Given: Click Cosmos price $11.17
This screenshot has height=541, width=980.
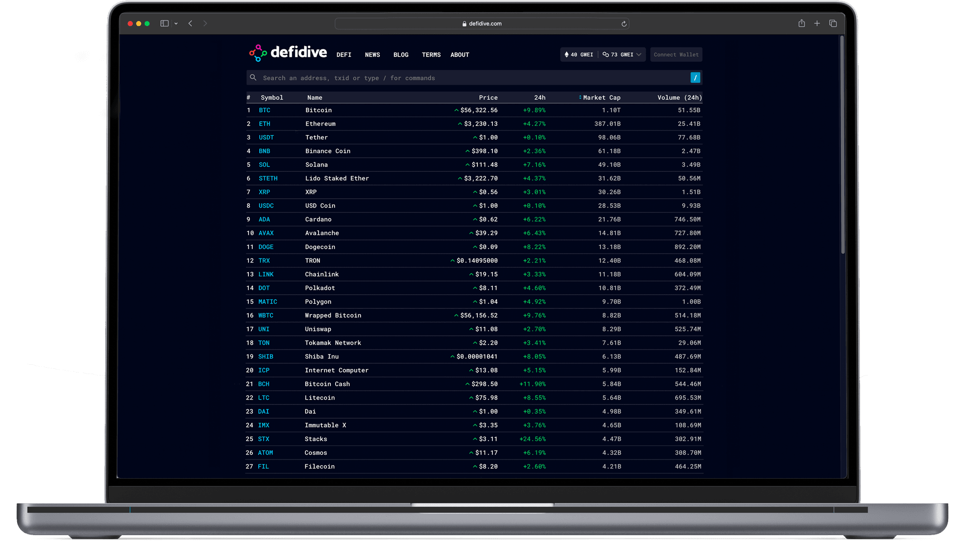Looking at the screenshot, I should (x=486, y=453).
